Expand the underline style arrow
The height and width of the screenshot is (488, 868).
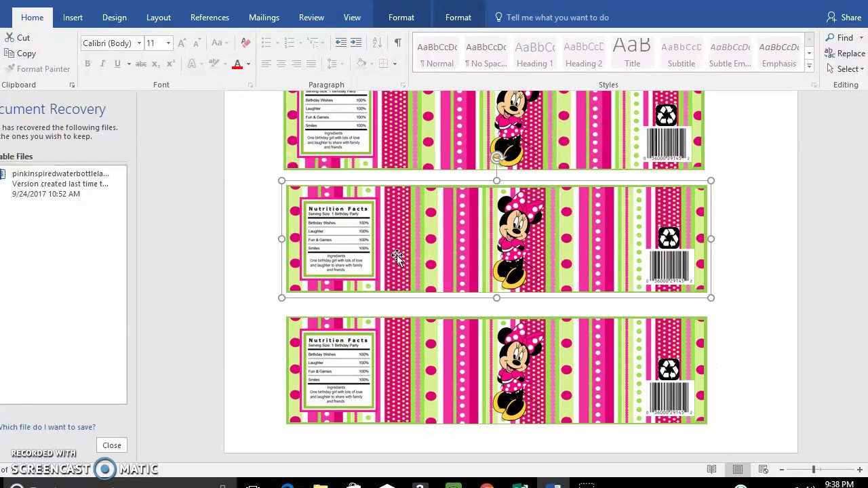click(x=129, y=64)
